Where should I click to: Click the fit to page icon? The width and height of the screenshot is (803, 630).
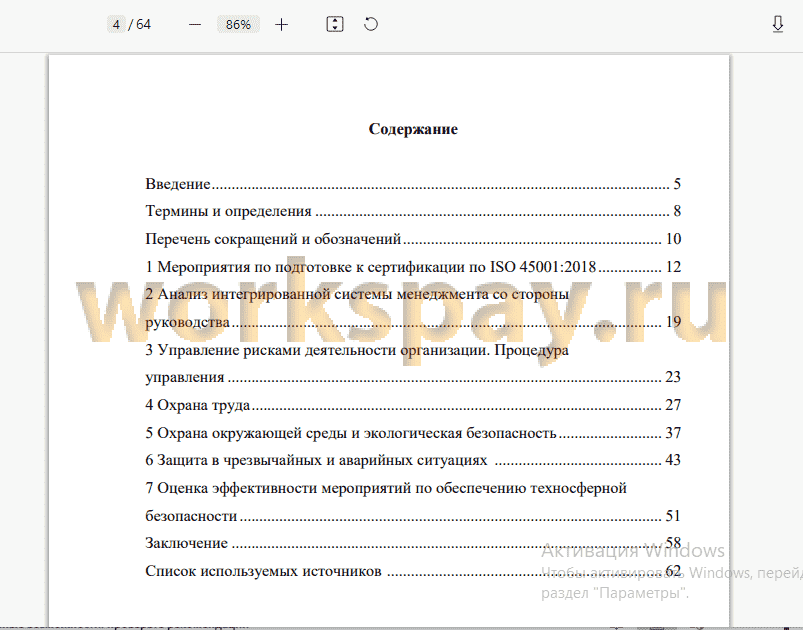pos(335,24)
